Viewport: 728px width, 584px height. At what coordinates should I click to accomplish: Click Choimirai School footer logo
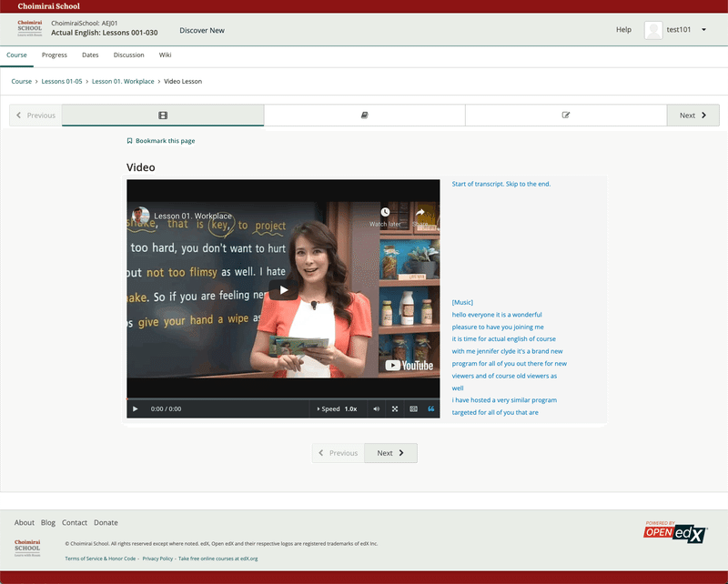(27, 548)
